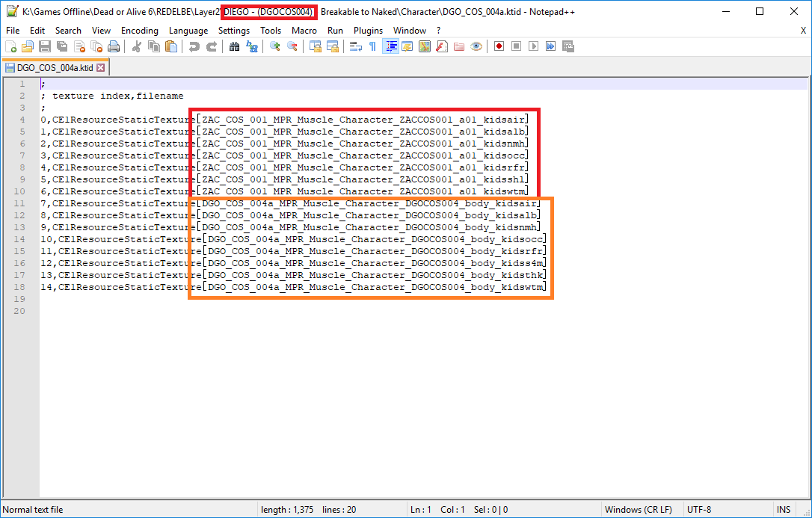
Task: Click the macro Playback button
Action: click(533, 46)
